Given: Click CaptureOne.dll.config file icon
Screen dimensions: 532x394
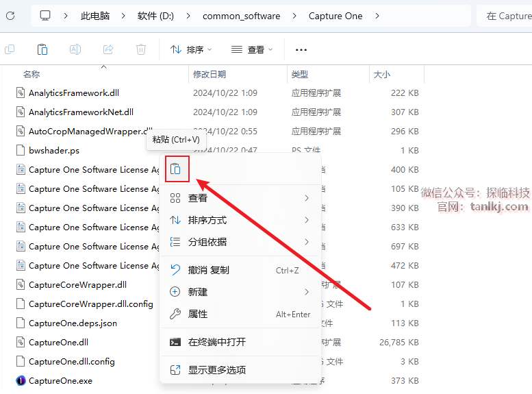Looking at the screenshot, I should point(21,361).
